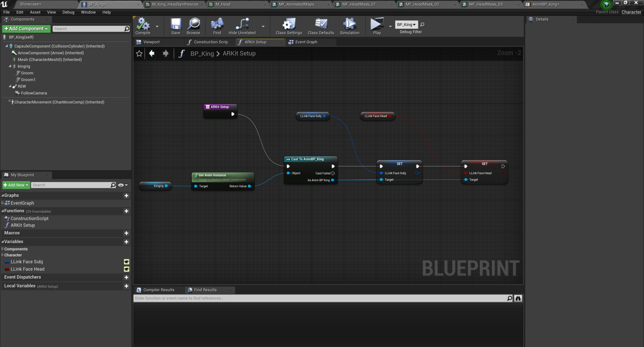Select the FollowCamera component

34,93
